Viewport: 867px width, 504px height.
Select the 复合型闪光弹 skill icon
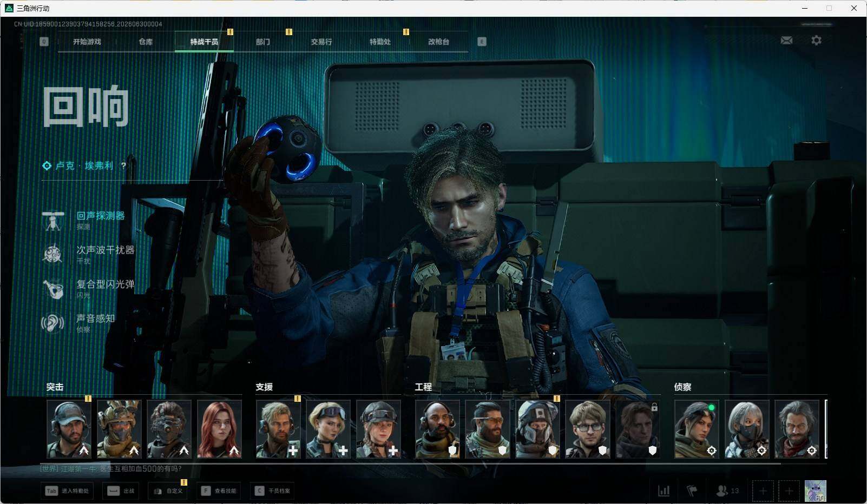point(53,289)
